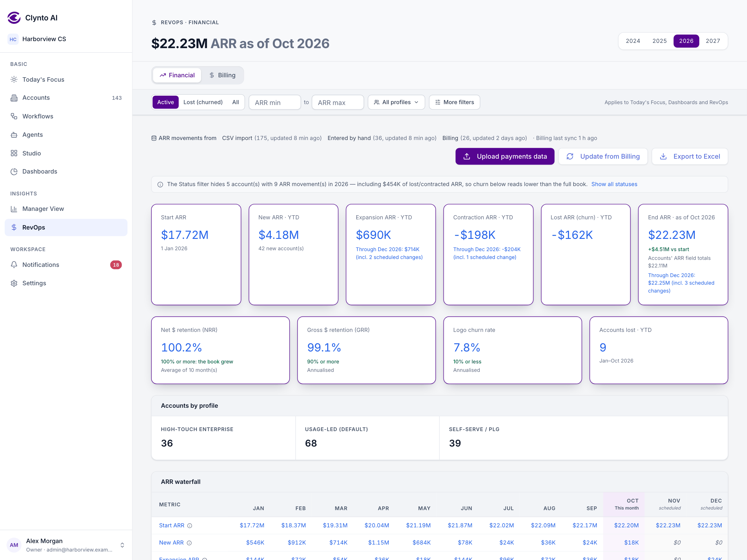The width and height of the screenshot is (747, 560).
Task: Open the Agents robot icon
Action: tap(14, 135)
